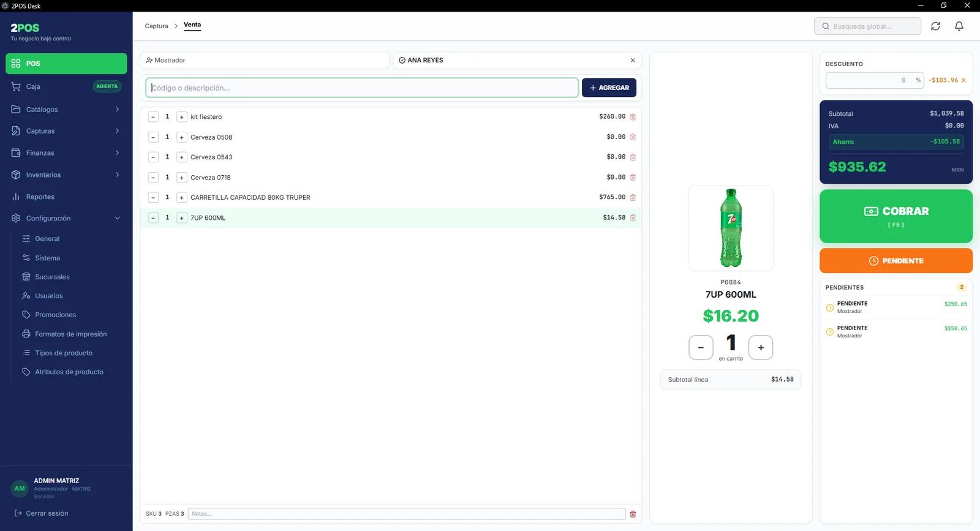Decrease 7UP quantity using large minus button
This screenshot has width=980, height=531.
(x=701, y=347)
